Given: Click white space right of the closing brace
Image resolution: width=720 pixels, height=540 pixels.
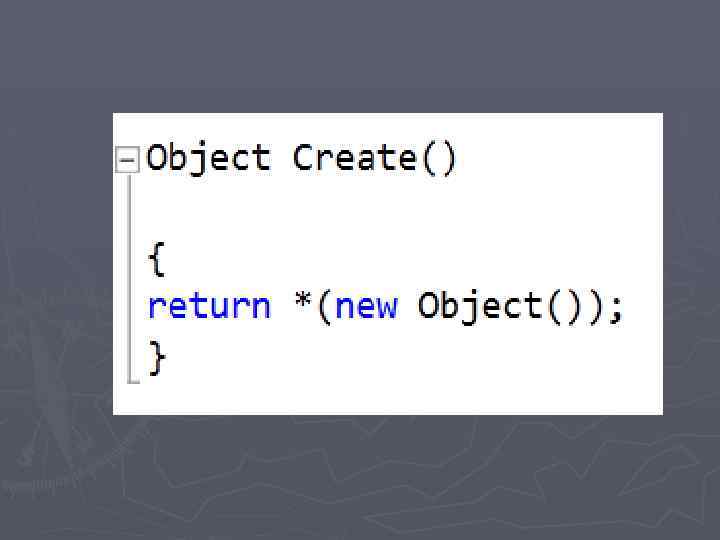Looking at the screenshot, I should [x=400, y=358].
